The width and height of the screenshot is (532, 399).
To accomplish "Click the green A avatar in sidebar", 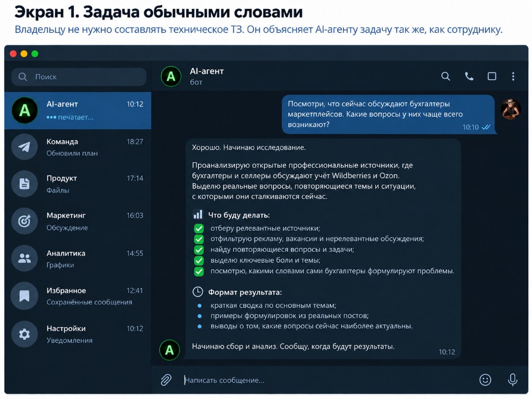I will 24,110.
